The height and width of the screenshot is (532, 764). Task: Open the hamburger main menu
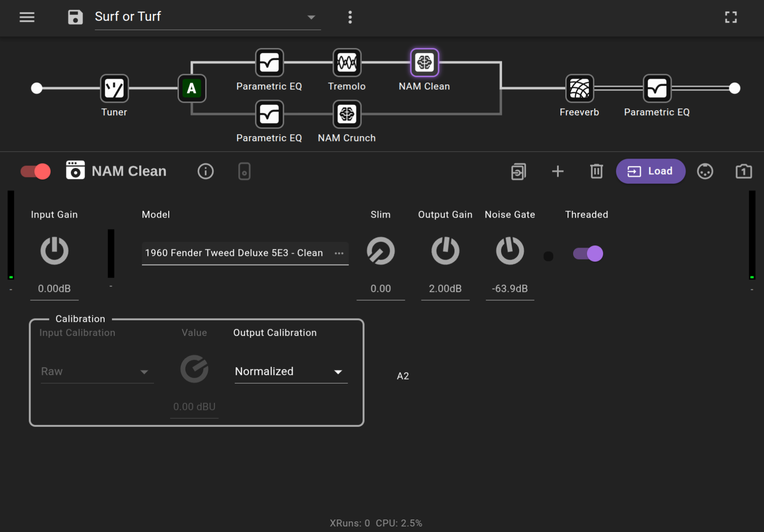27,17
